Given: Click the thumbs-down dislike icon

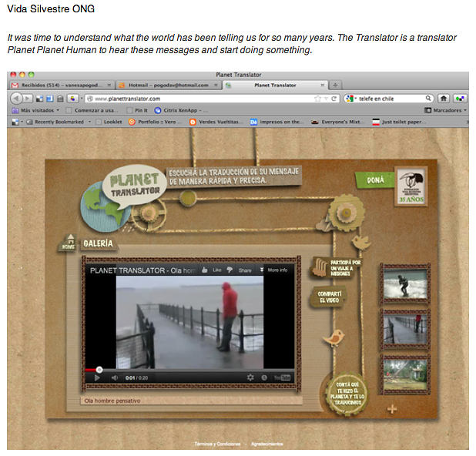Looking at the screenshot, I should click(230, 270).
